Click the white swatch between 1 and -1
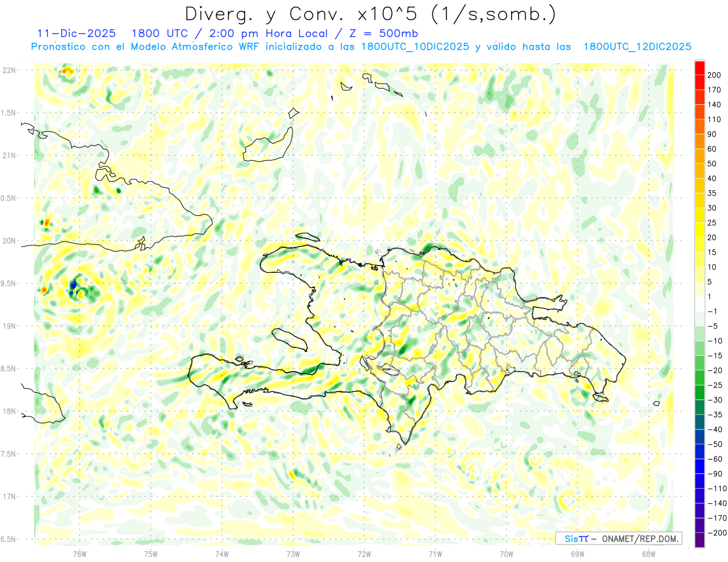This screenshot has height=562, width=728. (x=700, y=304)
